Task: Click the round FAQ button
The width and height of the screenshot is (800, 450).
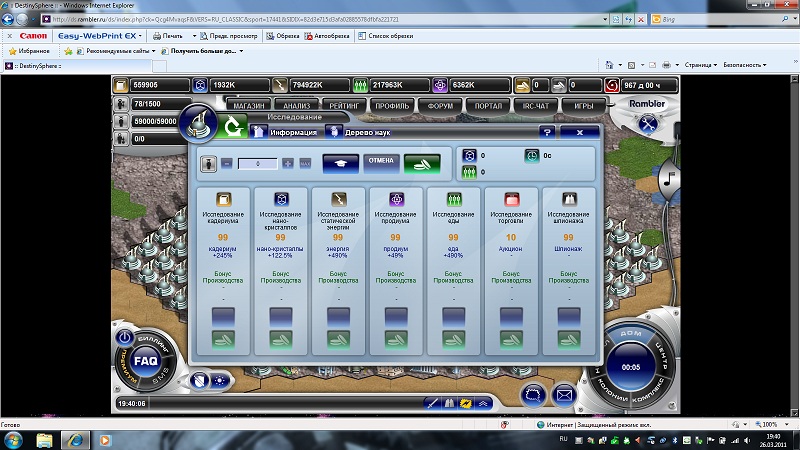Action: pos(146,359)
